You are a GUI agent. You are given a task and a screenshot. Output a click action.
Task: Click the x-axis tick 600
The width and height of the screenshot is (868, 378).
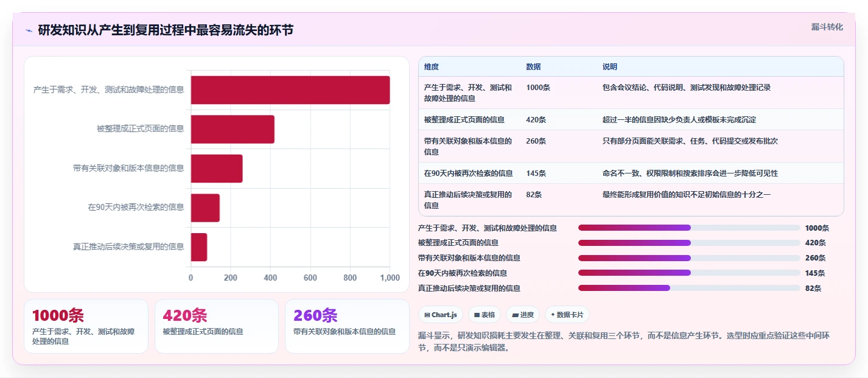pos(310,278)
